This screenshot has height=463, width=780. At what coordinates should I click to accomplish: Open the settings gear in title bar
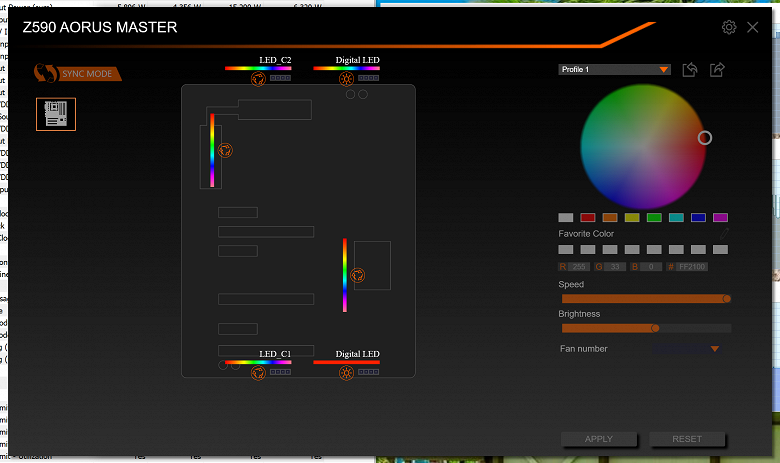coord(729,27)
